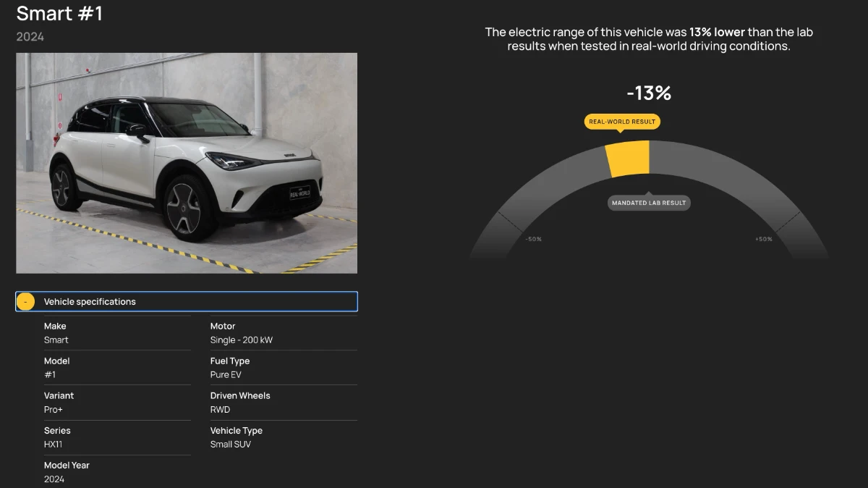This screenshot has width=868, height=488.
Task: Click the bold 13% lower text
Action: (717, 33)
